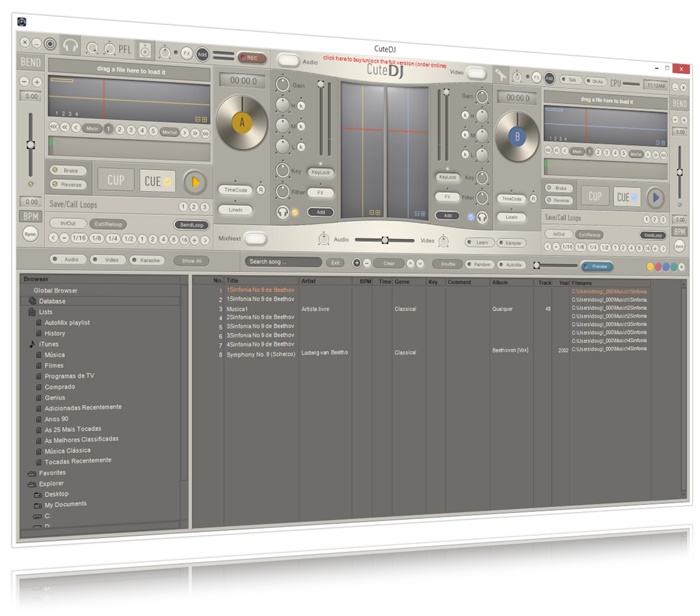
Task: Select the red color dot
Action: coord(658,267)
